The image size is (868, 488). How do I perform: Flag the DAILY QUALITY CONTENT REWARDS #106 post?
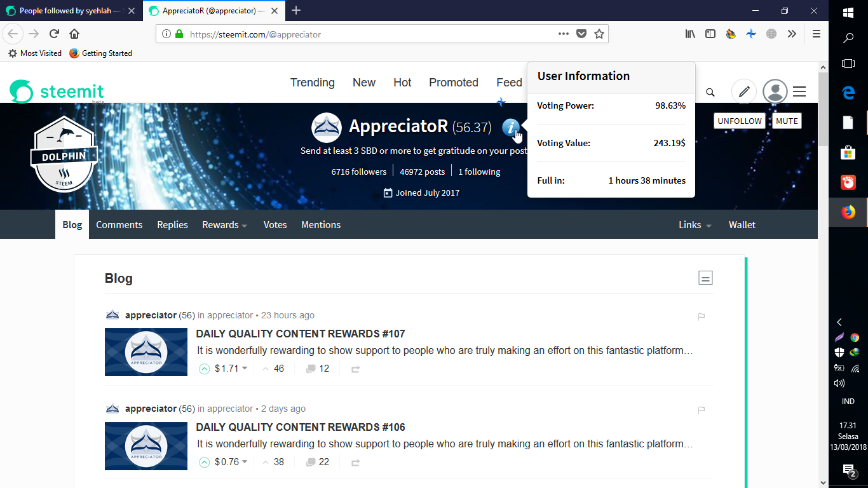pyautogui.click(x=702, y=410)
